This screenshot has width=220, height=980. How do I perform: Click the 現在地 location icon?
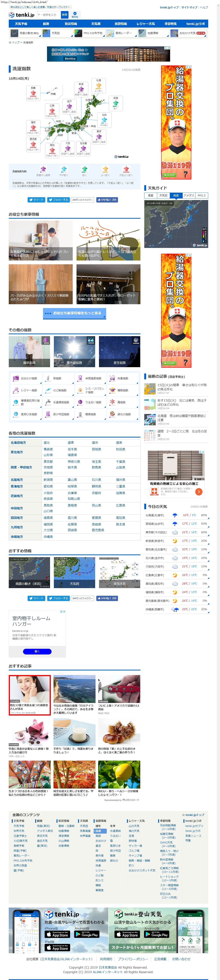click(x=75, y=15)
